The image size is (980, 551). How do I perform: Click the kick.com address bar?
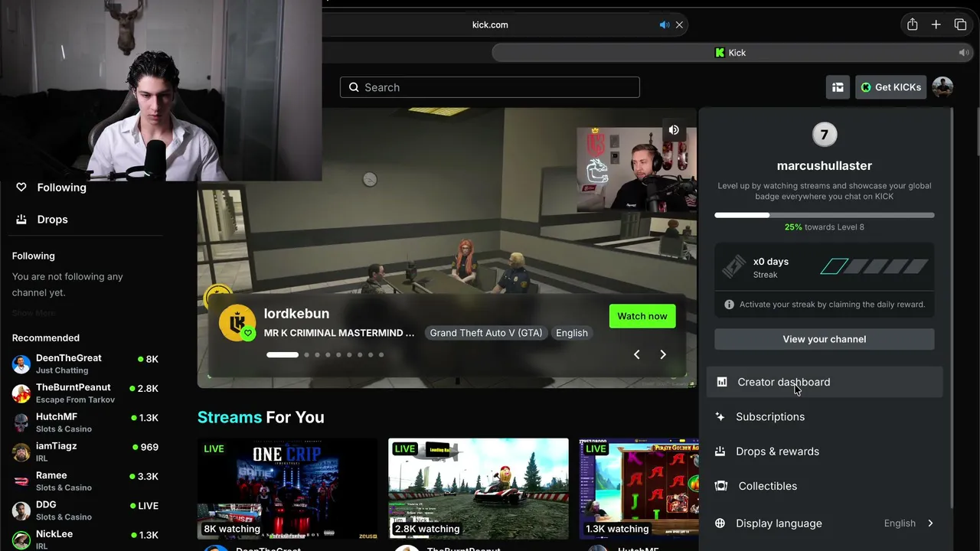[490, 24]
